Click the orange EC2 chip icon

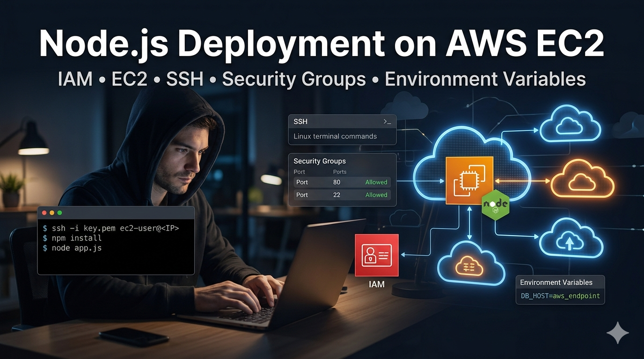click(469, 181)
